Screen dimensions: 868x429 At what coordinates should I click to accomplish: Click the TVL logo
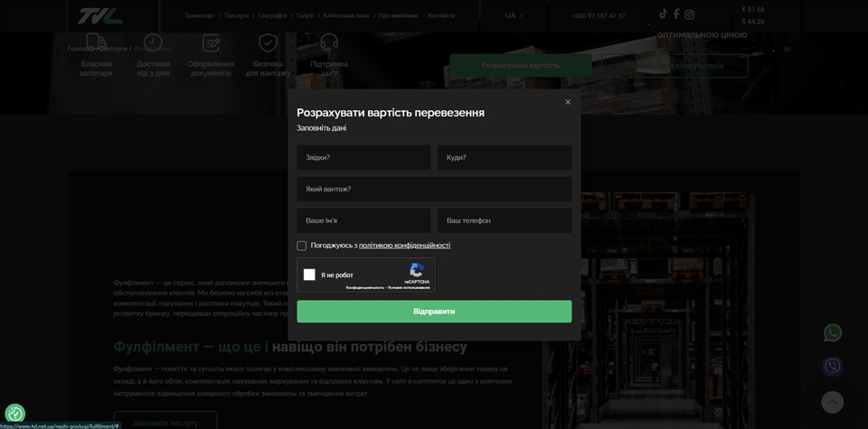tap(99, 16)
